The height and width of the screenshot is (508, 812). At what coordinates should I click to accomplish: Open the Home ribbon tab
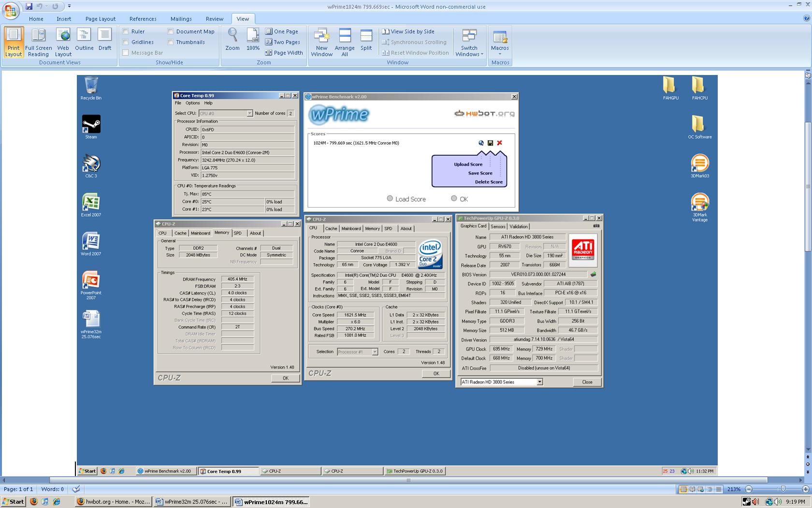pos(36,19)
